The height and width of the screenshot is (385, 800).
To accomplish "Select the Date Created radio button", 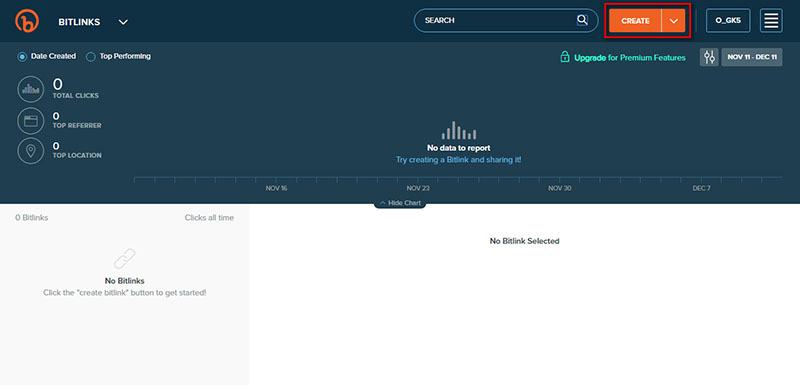I will click(x=22, y=57).
